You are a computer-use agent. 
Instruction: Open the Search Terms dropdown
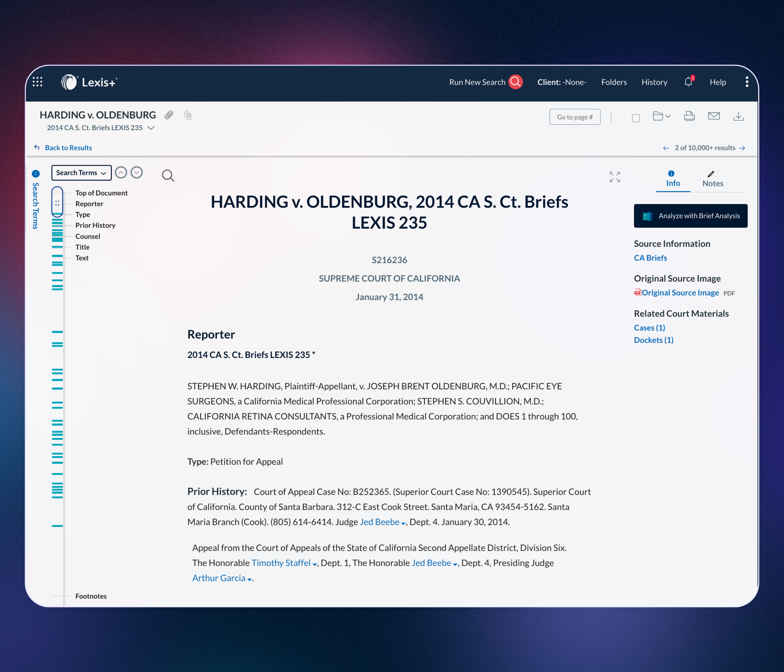click(81, 172)
